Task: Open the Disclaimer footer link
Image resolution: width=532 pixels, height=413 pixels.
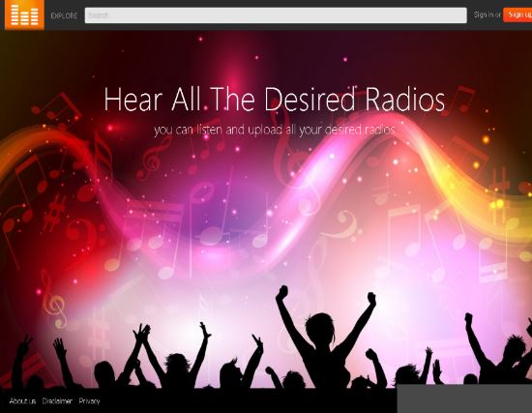Action: tap(57, 401)
